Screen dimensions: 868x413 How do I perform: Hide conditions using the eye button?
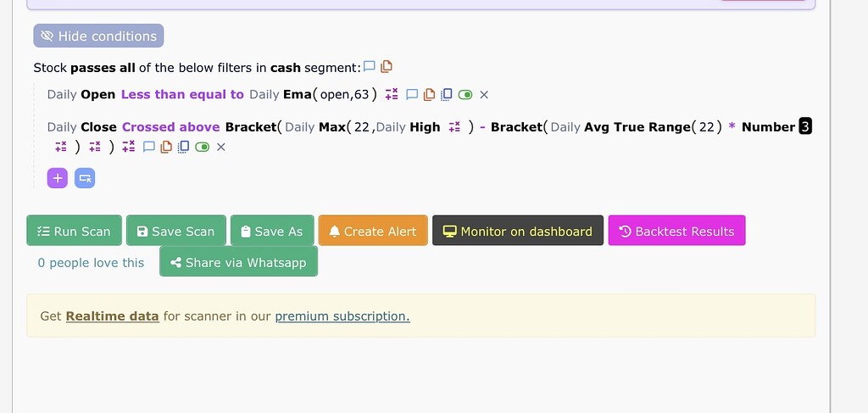[x=98, y=36]
